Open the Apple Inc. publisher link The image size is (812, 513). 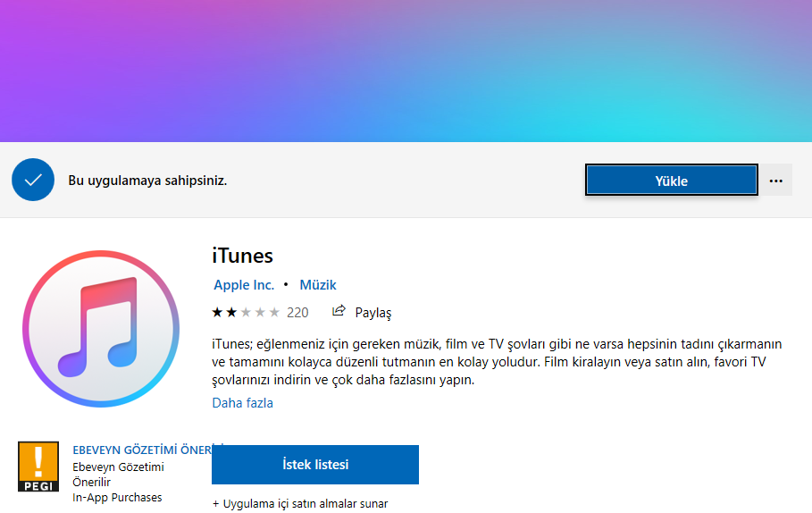(244, 285)
